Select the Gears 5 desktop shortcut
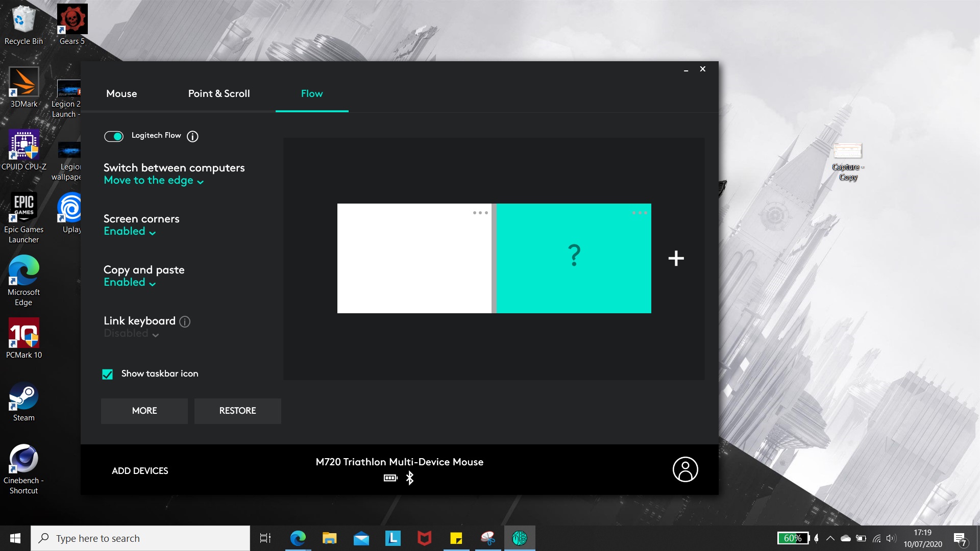The height and width of the screenshot is (551, 980). (72, 26)
